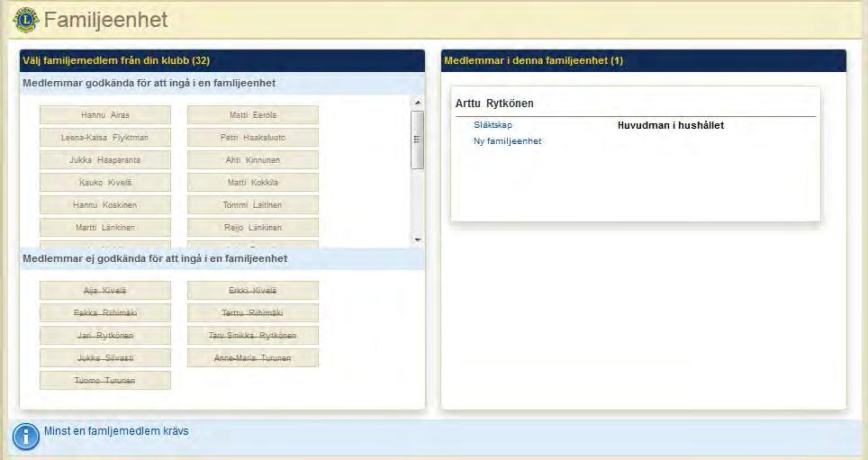
Task: Click the ineligible member Erkki Kivelä
Action: [253, 291]
